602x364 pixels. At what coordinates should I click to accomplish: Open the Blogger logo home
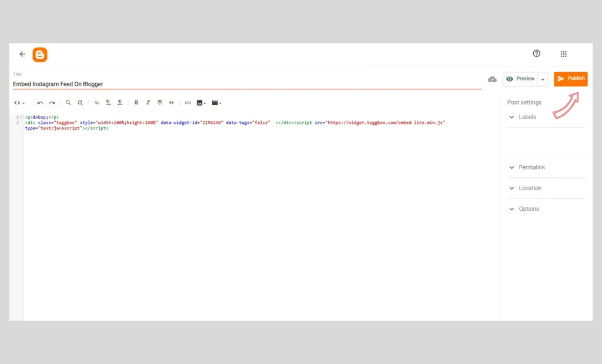click(40, 55)
